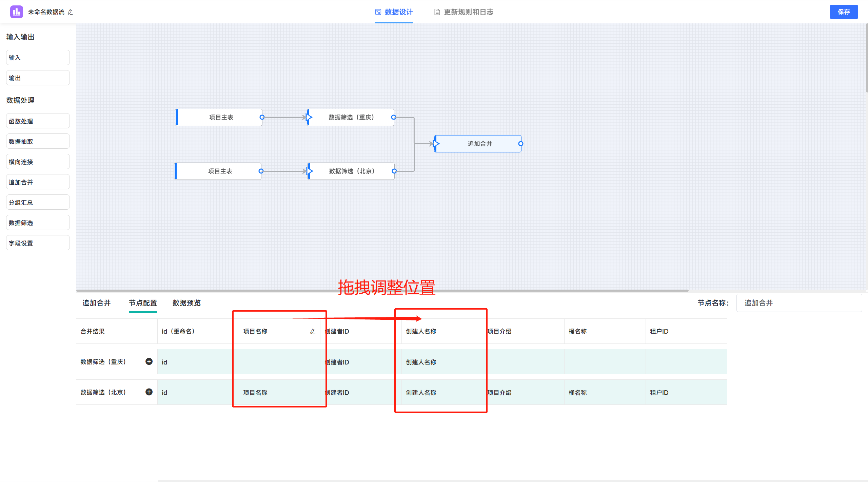
Task: Click 项目名称 cell in 数据筛选（北京）row
Action: click(279, 392)
